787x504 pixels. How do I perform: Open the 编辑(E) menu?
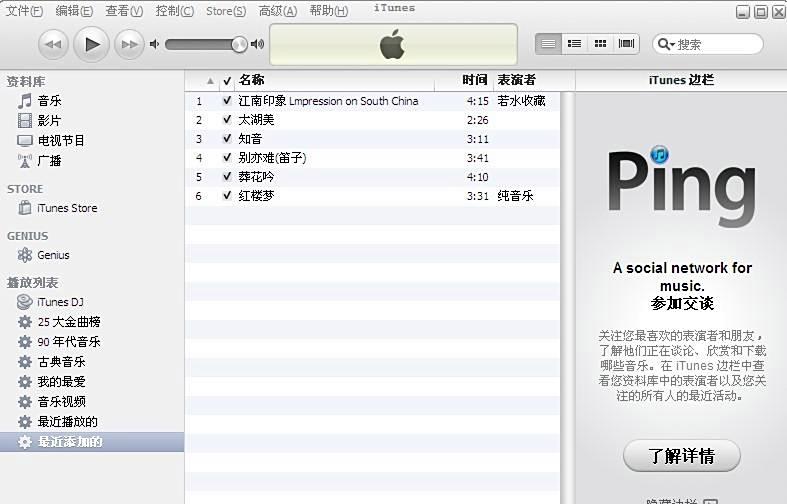tap(74, 11)
